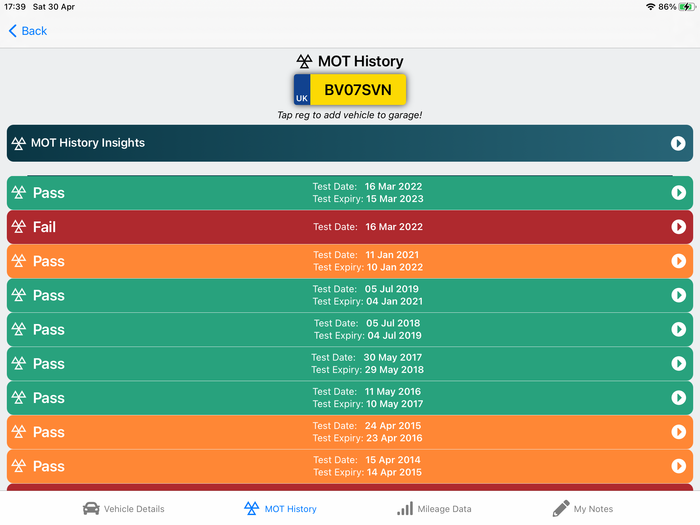The image size is (700, 525).
Task: Open arrow for test dated 05 Jul 2018
Action: (x=678, y=329)
